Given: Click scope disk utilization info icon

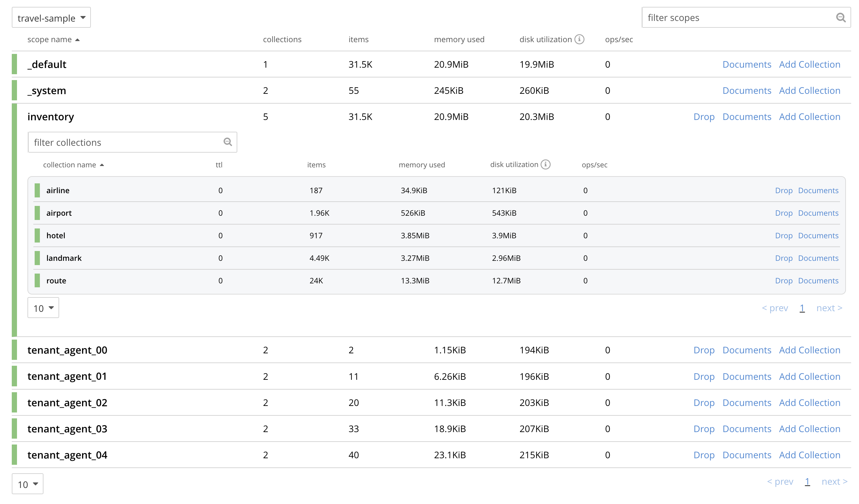Looking at the screenshot, I should [x=579, y=40].
